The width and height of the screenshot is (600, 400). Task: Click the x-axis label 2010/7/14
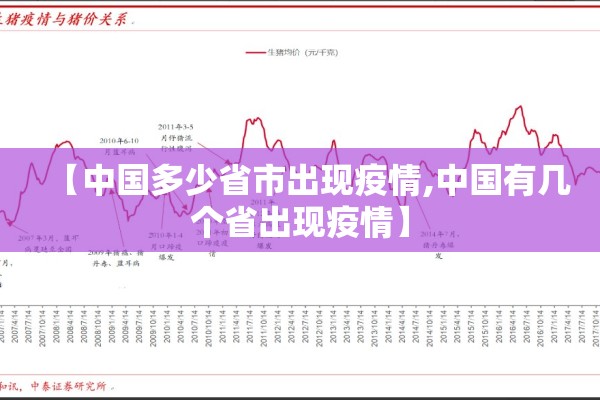194,326
